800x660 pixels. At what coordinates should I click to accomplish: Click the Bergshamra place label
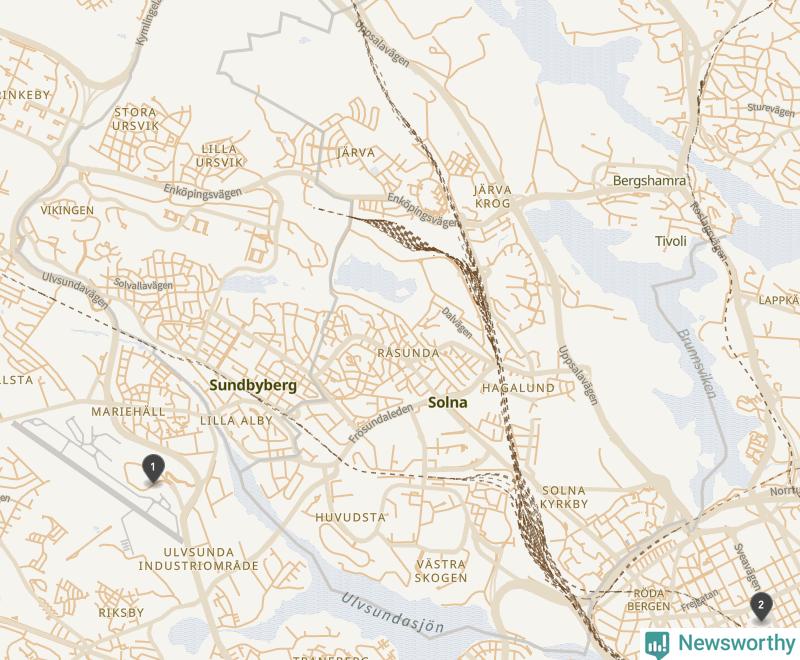[649, 181]
